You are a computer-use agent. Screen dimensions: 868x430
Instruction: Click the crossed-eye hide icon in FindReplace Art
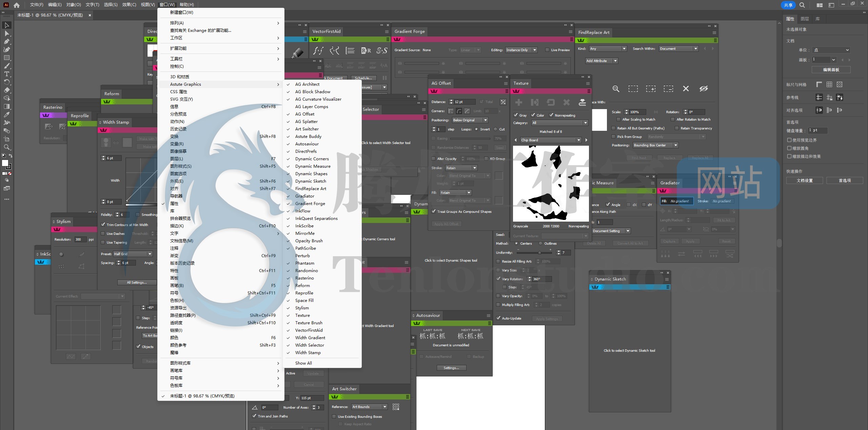click(704, 89)
